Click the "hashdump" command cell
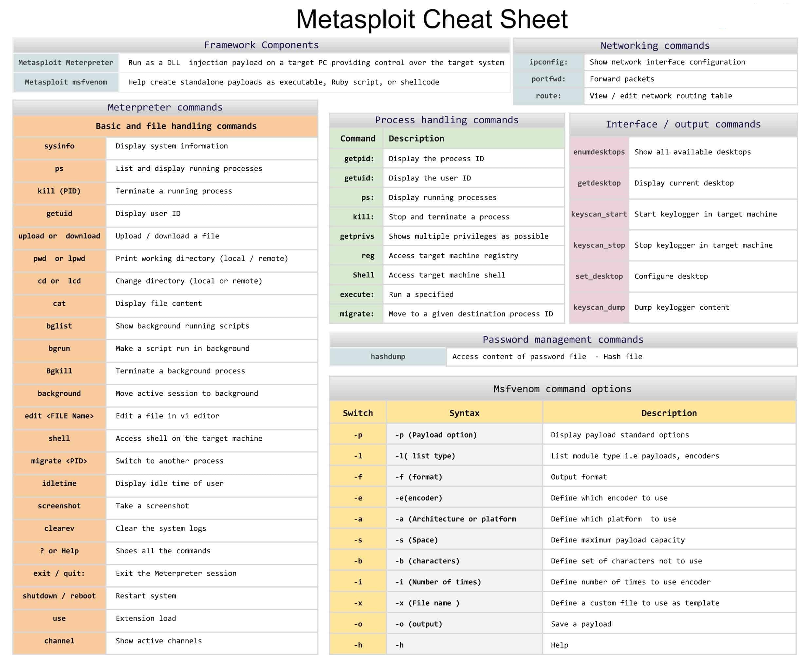Screen dimensions: 812x665 [388, 357]
